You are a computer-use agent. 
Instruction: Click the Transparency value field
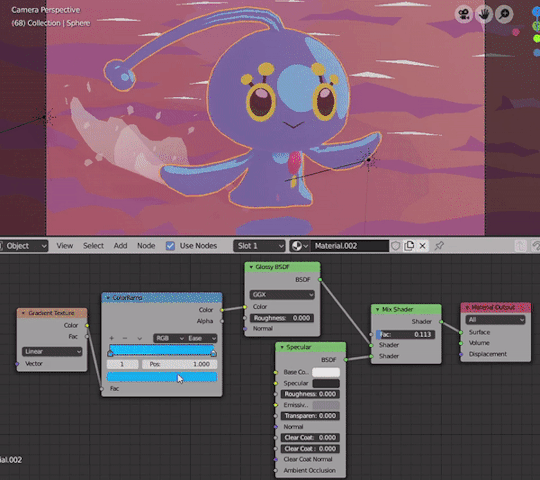[x=311, y=416]
